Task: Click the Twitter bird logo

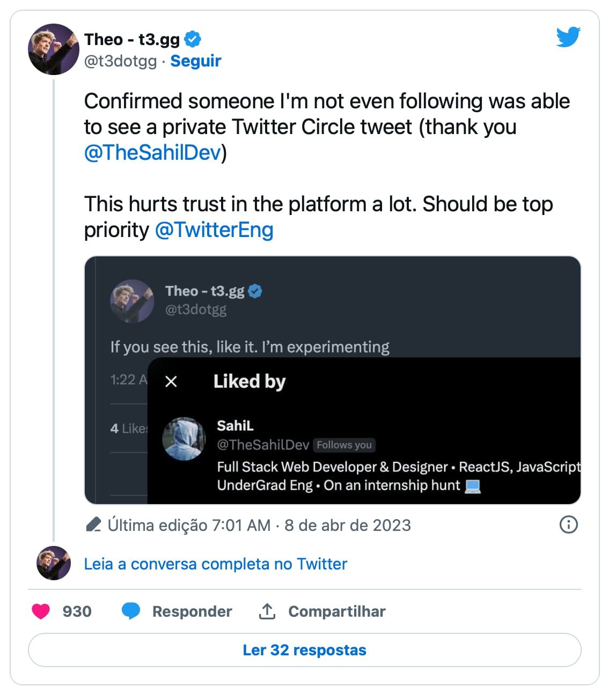Action: click(x=568, y=37)
